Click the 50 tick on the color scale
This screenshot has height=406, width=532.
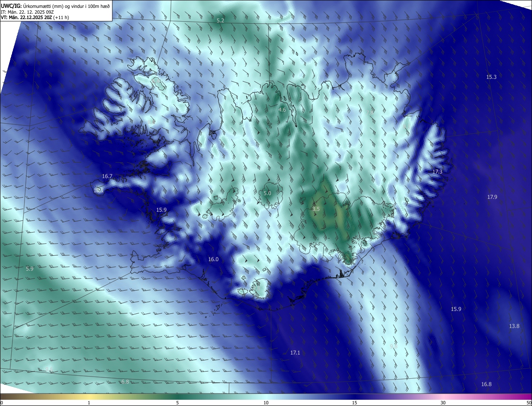(x=529, y=403)
